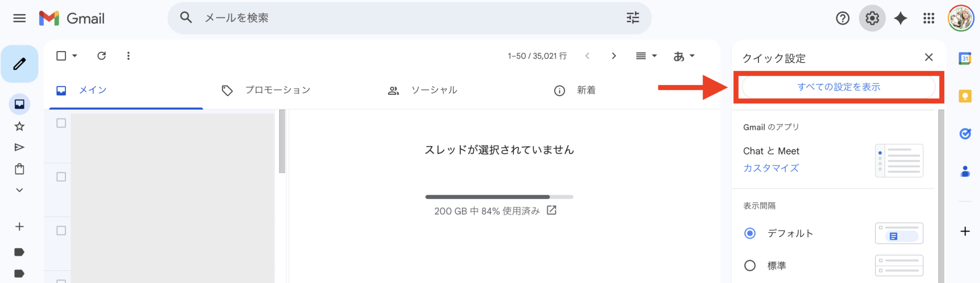Click the カスタマイズ link
980x283 pixels.
point(771,168)
